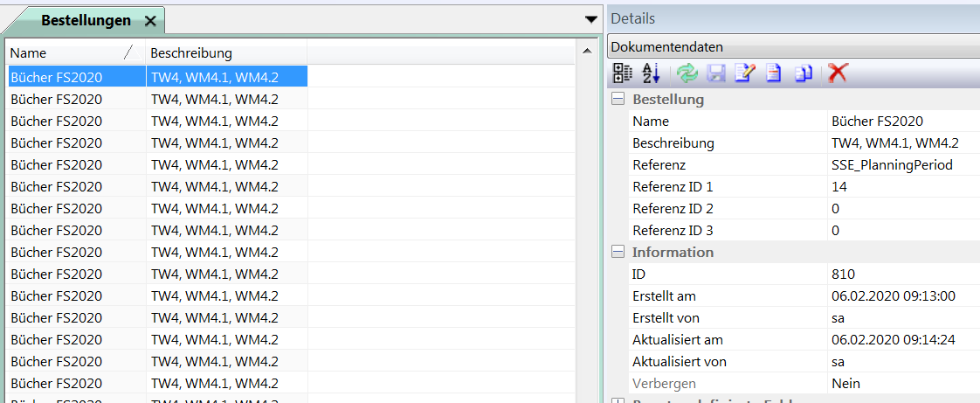The height and width of the screenshot is (403, 980).
Task: Click the Edit document pencil icon
Action: [744, 73]
